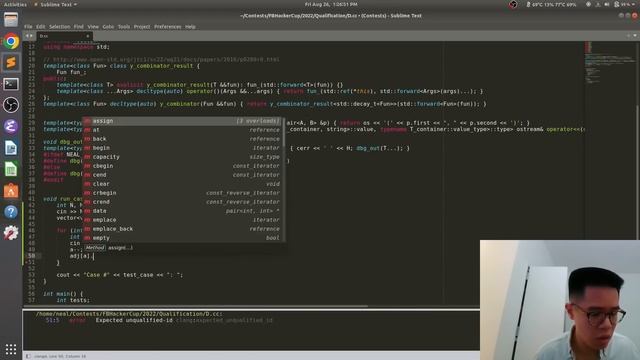The height and width of the screenshot is (360, 640).
Task: Choose 'crend' from autocomplete list
Action: (183, 202)
